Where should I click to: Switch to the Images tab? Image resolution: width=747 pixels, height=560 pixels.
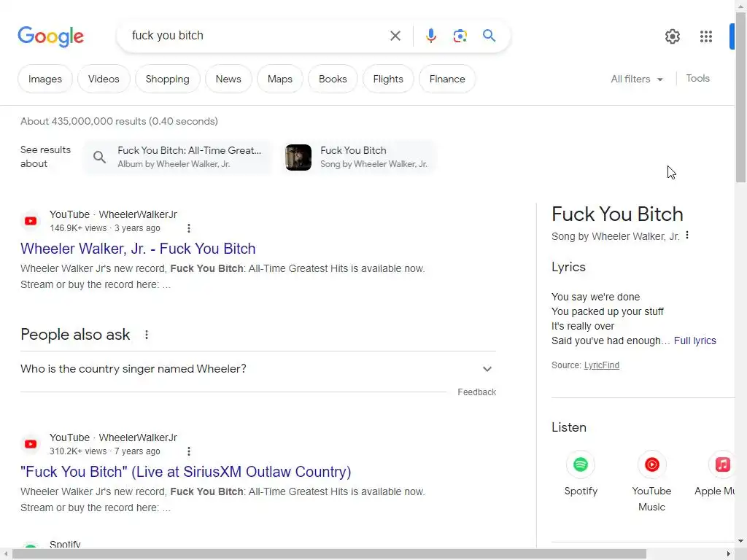[x=45, y=79]
